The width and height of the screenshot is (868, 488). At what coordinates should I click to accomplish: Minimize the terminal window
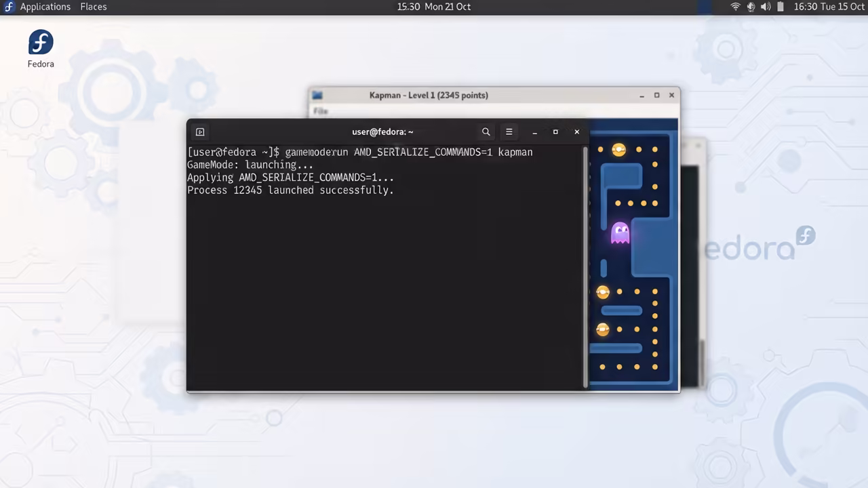(x=535, y=132)
